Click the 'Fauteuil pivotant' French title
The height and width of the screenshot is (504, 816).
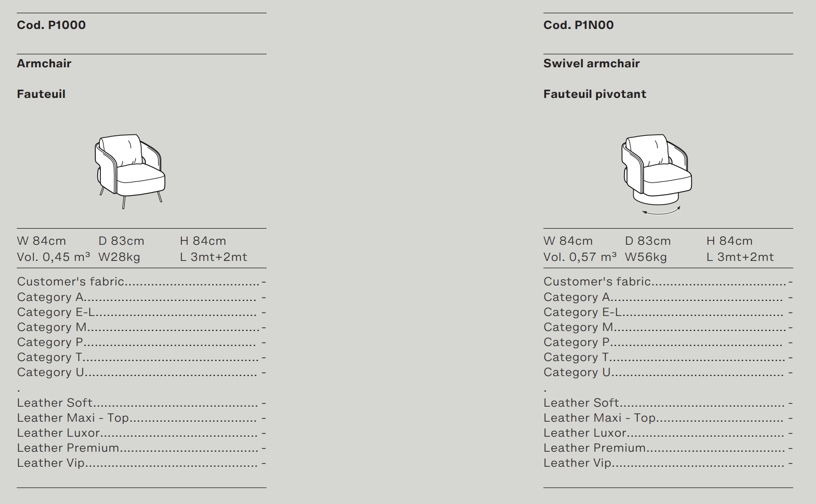(594, 94)
